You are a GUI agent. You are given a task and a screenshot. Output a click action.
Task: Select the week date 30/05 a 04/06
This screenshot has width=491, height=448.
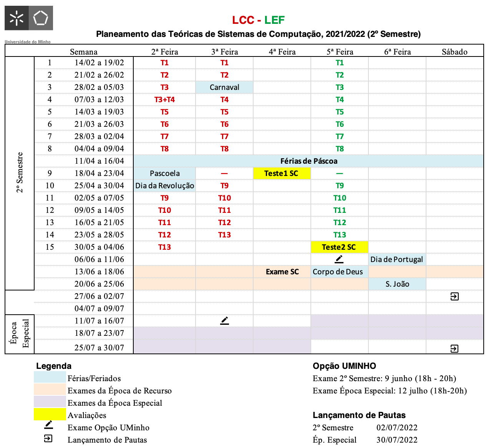point(99,247)
